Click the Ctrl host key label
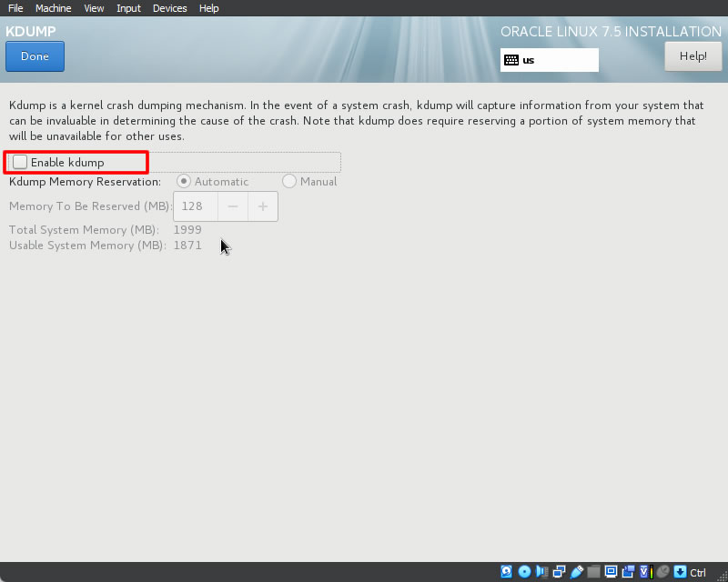This screenshot has height=582, width=728. coord(698,572)
